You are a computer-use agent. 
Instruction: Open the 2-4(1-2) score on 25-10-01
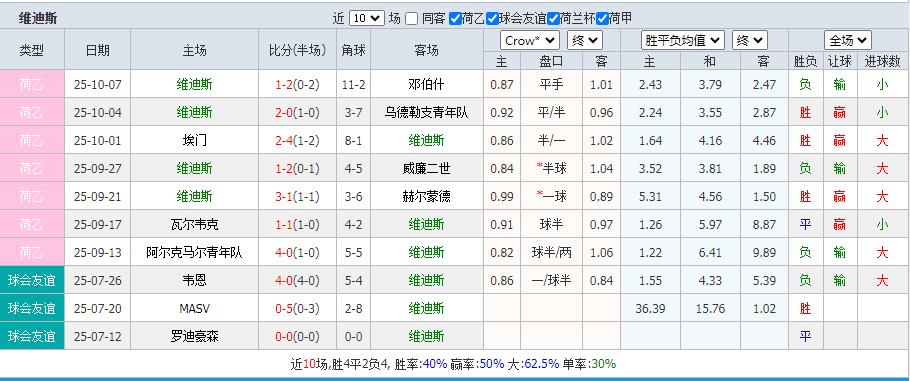(297, 141)
